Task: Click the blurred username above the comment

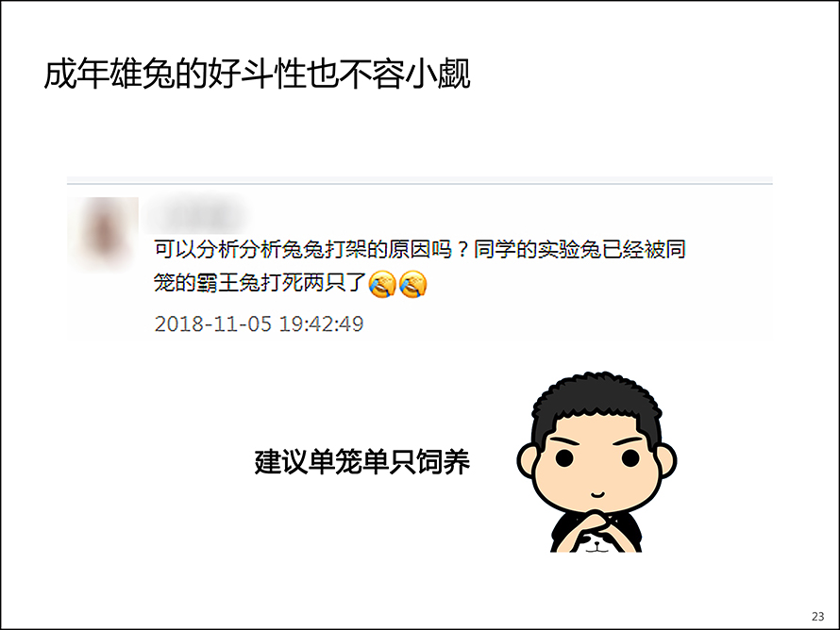Action: [196, 216]
